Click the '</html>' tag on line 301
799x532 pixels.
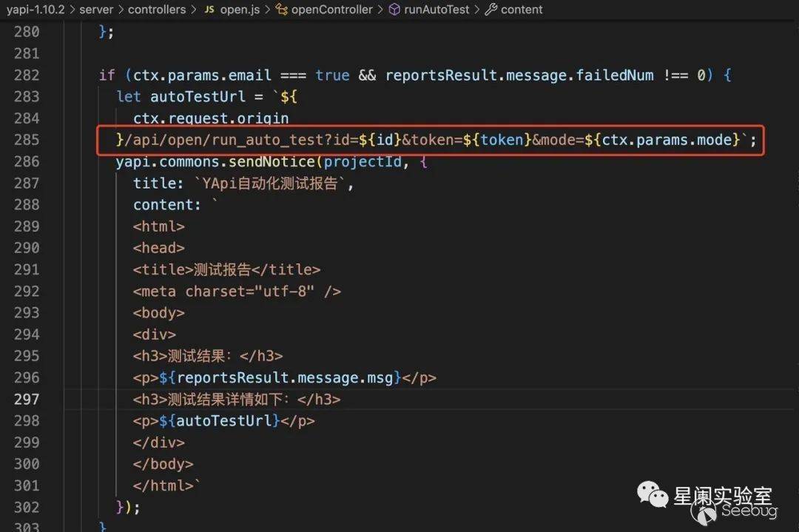[x=163, y=485]
